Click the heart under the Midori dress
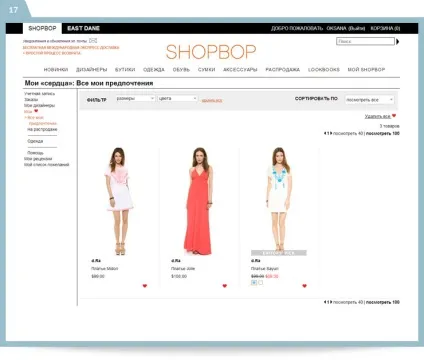The height and width of the screenshot is (360, 424). (145, 286)
